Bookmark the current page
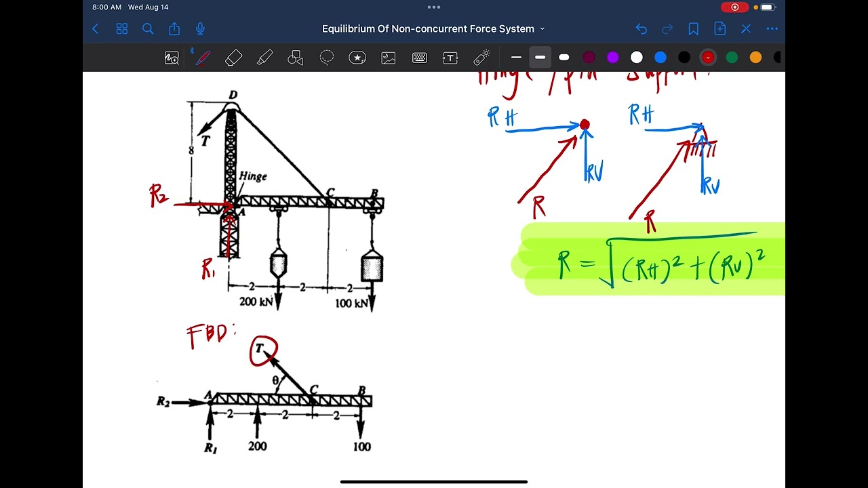This screenshot has height=488, width=868. click(x=693, y=28)
